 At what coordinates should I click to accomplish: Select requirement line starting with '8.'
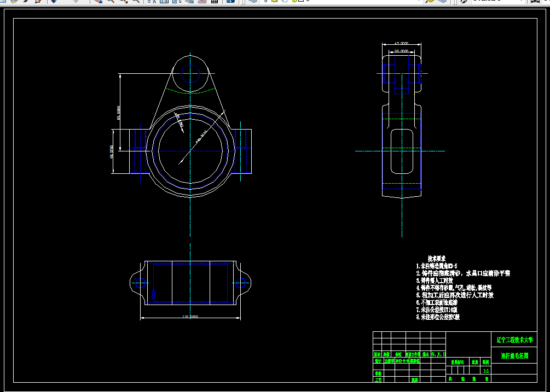438,317
